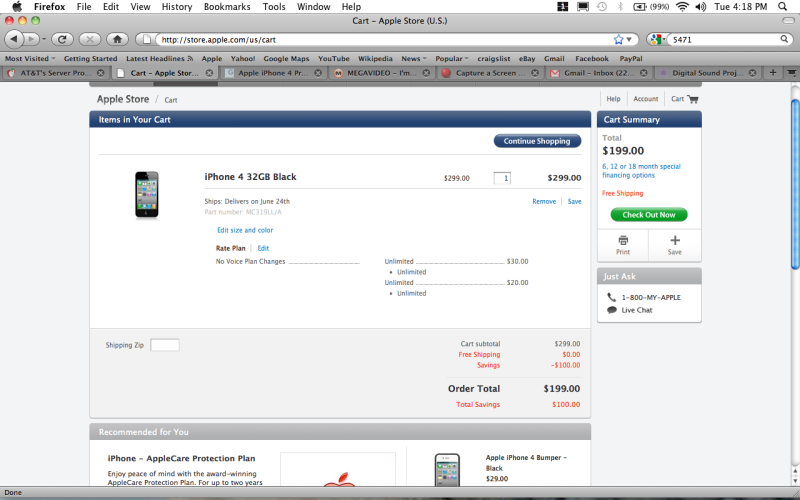The height and width of the screenshot is (500, 800).
Task: Click the URL address bar
Action: coord(385,39)
